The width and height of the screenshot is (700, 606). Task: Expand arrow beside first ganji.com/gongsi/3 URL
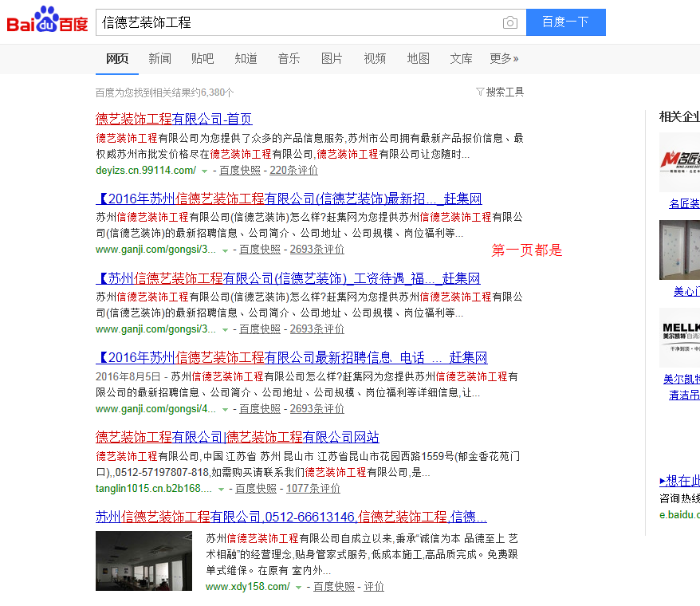(x=226, y=250)
